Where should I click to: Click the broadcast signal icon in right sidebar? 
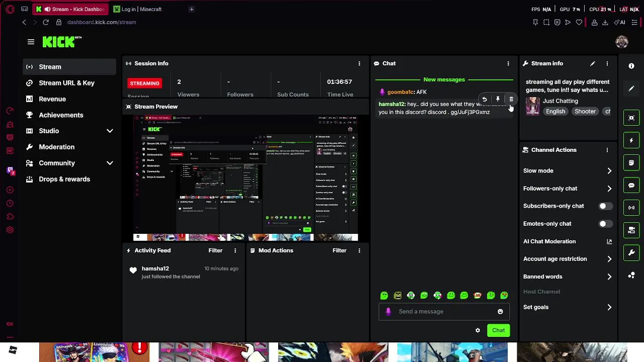click(x=631, y=207)
